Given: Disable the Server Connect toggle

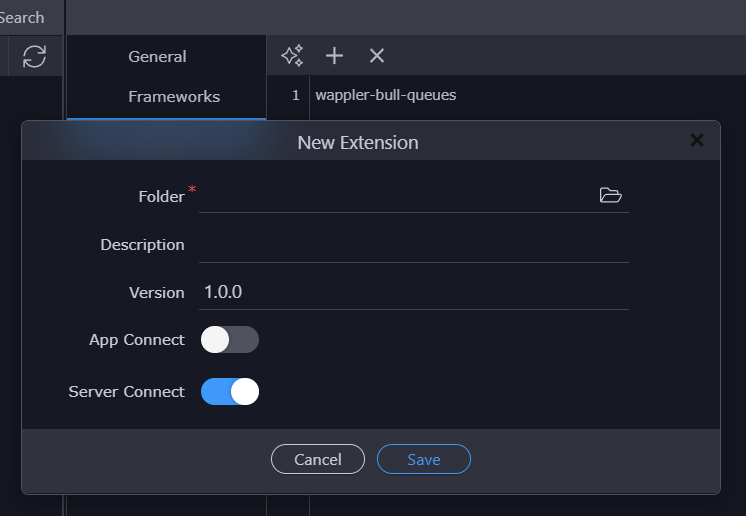Looking at the screenshot, I should [x=230, y=391].
